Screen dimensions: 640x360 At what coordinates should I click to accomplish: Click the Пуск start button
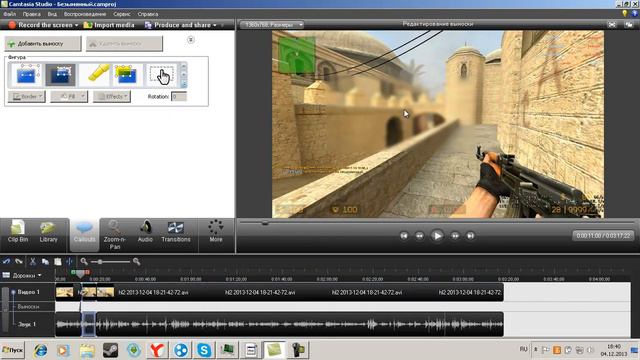point(13,350)
